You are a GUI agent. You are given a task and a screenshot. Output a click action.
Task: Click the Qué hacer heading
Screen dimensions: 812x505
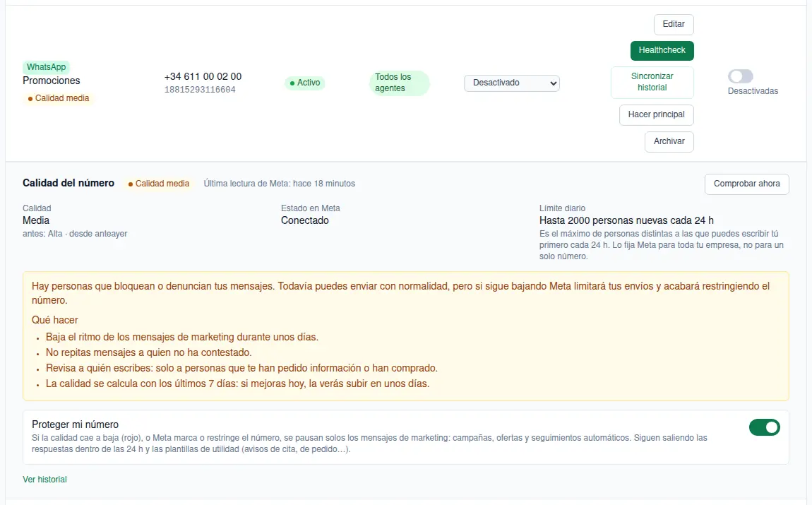55,320
